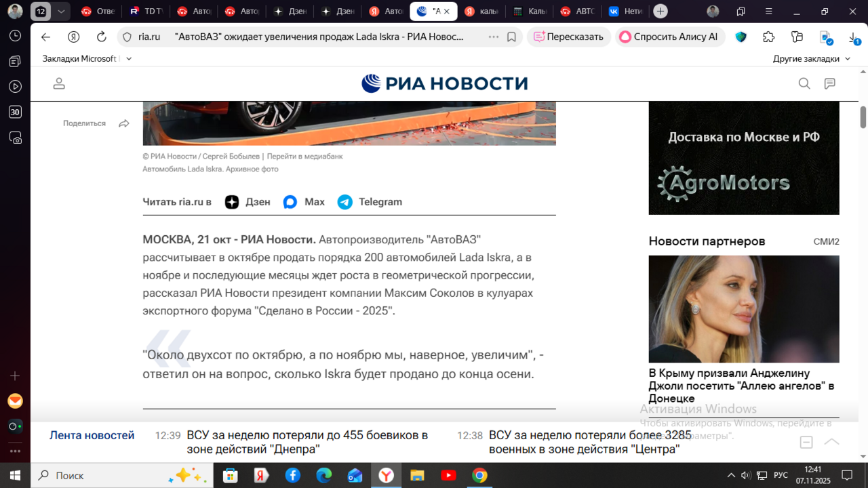Image resolution: width=868 pixels, height=488 pixels.
Task: Click the Пересказать button
Action: 568,37
